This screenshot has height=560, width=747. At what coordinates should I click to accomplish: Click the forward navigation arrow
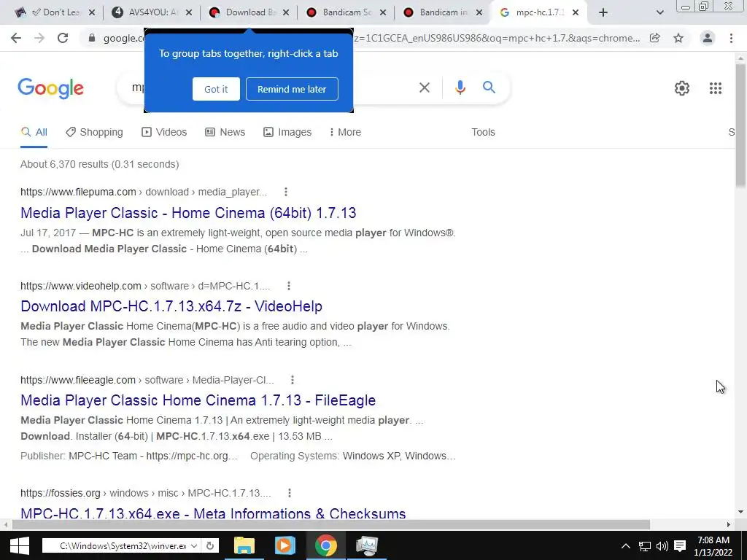(39, 38)
